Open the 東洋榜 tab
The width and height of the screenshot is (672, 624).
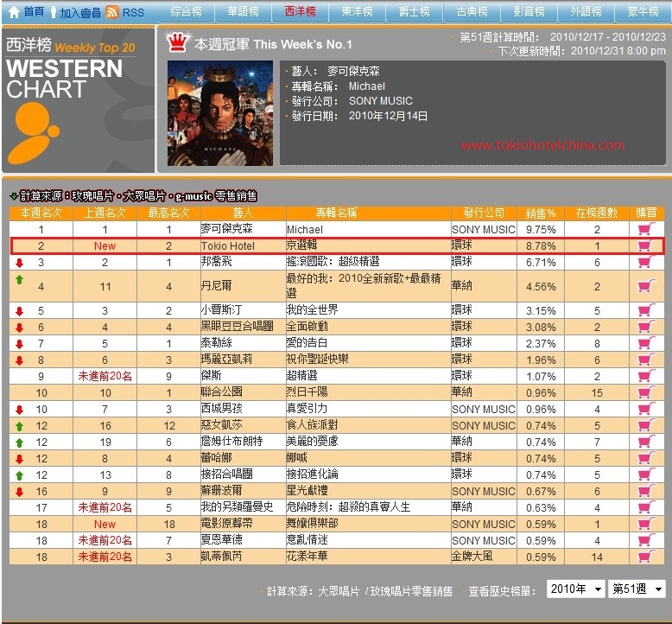point(357,11)
